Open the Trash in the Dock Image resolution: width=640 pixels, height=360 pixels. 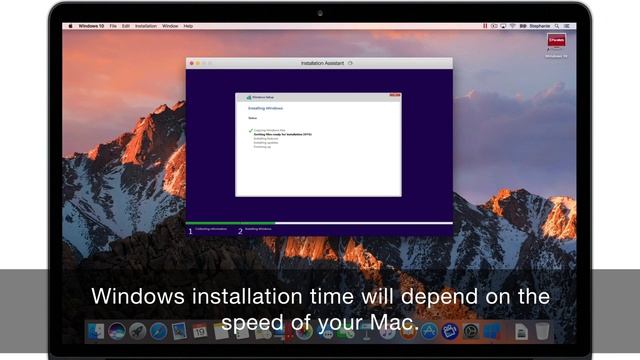(542, 331)
